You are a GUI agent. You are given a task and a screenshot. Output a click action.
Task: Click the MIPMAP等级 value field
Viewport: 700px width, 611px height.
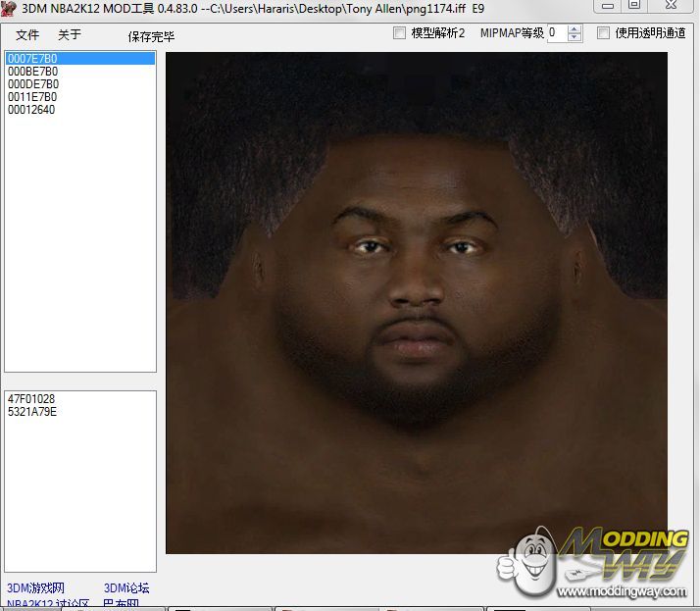point(556,33)
